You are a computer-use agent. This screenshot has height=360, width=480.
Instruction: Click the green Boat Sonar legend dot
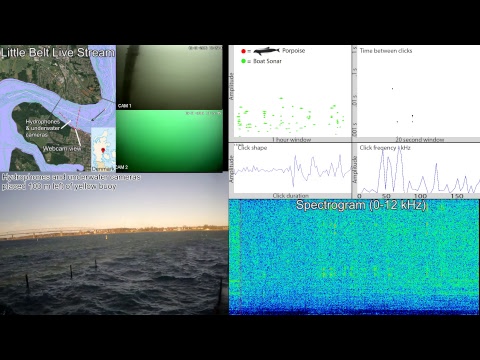pyautogui.click(x=243, y=61)
